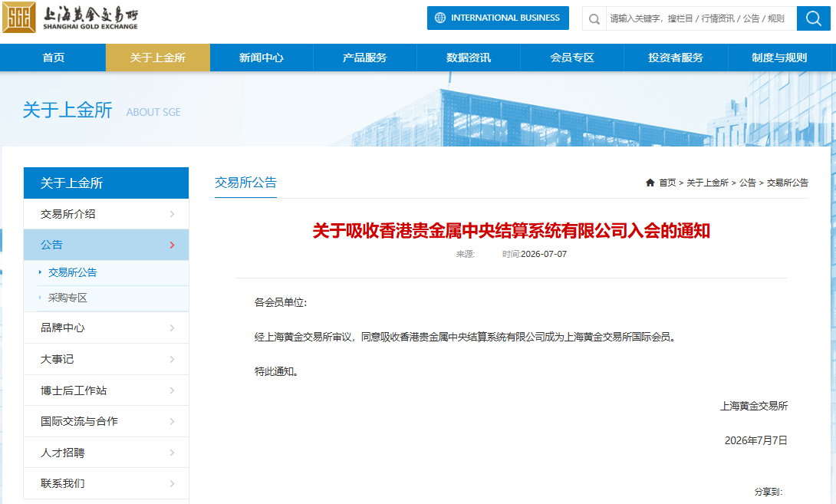The height and width of the screenshot is (504, 836).
Task: Click 首页 breadcrumb link
Action: pyautogui.click(x=667, y=183)
